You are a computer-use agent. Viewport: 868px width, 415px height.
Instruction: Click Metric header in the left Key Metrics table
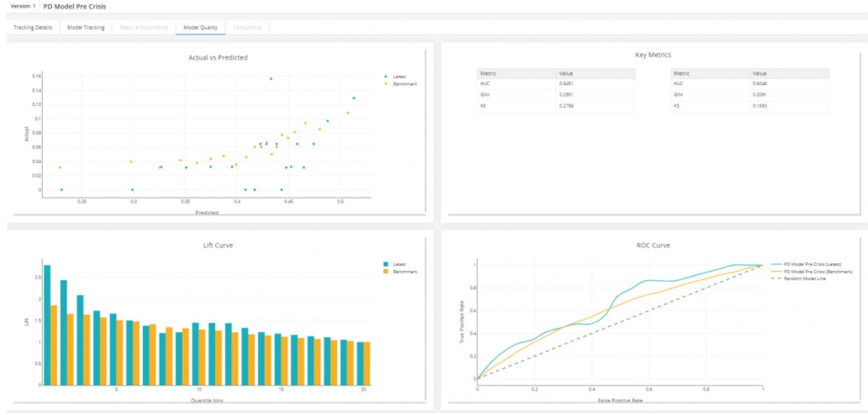click(x=488, y=74)
